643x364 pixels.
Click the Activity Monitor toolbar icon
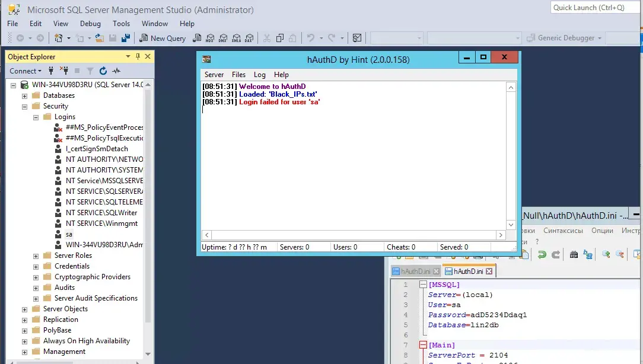(357, 38)
